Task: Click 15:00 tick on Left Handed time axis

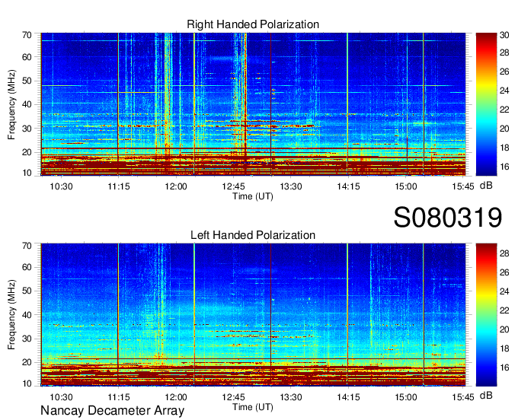Action: pos(406,397)
